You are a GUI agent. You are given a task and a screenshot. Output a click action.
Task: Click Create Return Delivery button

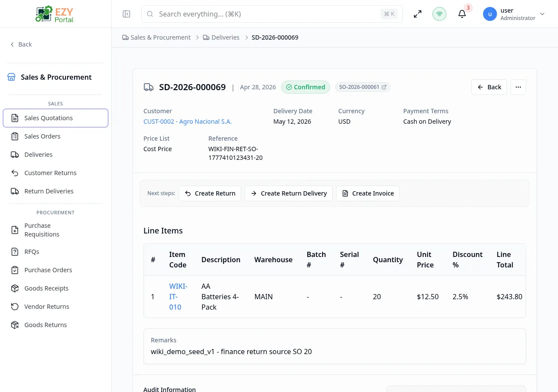289,193
